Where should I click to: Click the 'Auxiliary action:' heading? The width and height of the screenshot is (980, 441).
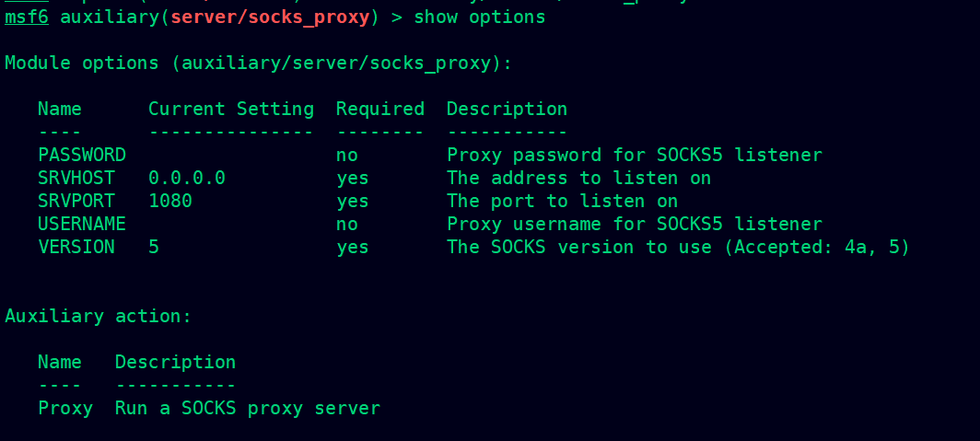(99, 317)
